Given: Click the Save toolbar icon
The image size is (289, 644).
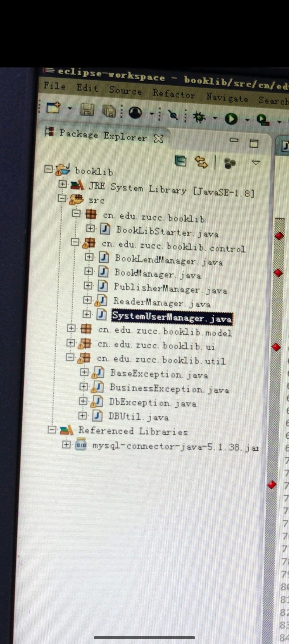Looking at the screenshot, I should (x=87, y=110).
